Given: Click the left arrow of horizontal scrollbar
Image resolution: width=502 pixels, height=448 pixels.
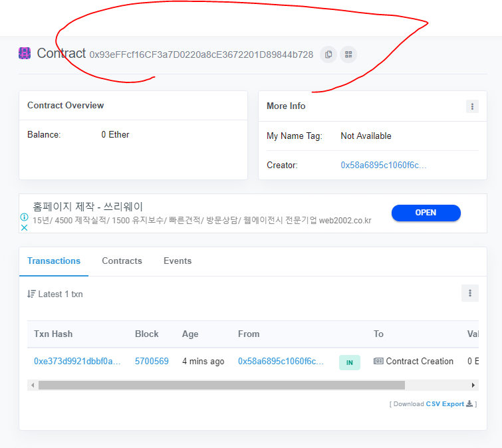Looking at the screenshot, I should [x=33, y=386].
